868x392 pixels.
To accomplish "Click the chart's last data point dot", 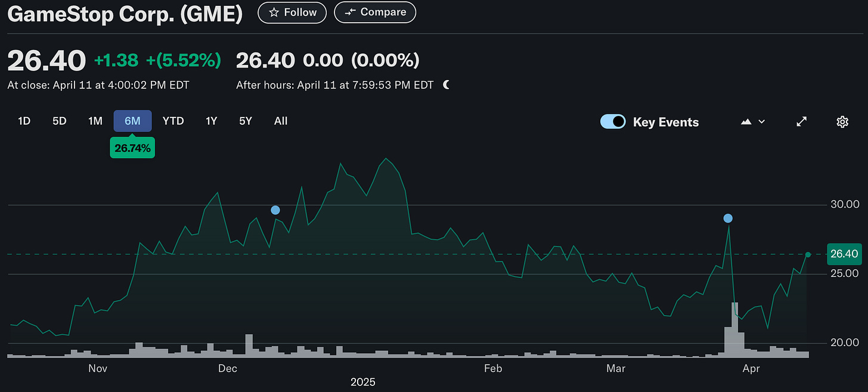I will 808,255.
